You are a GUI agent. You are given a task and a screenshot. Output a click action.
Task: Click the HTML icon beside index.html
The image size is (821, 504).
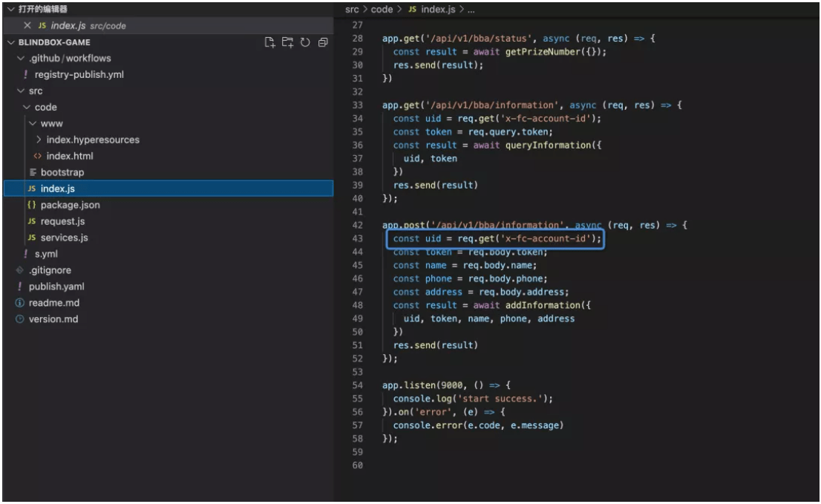click(37, 156)
